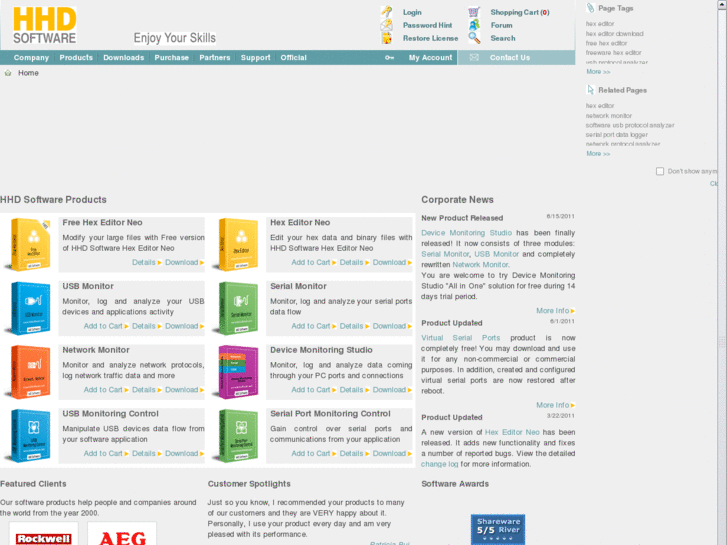
Task: Click the key icon beside My Account
Action: point(389,58)
